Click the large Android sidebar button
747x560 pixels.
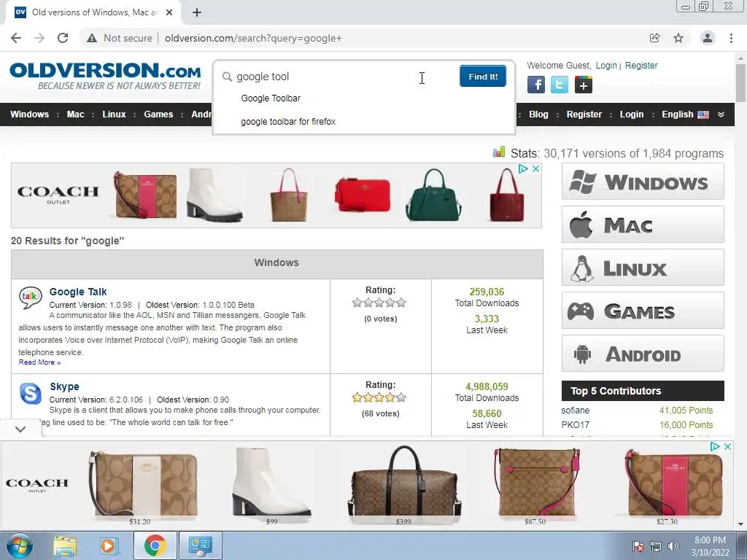643,354
